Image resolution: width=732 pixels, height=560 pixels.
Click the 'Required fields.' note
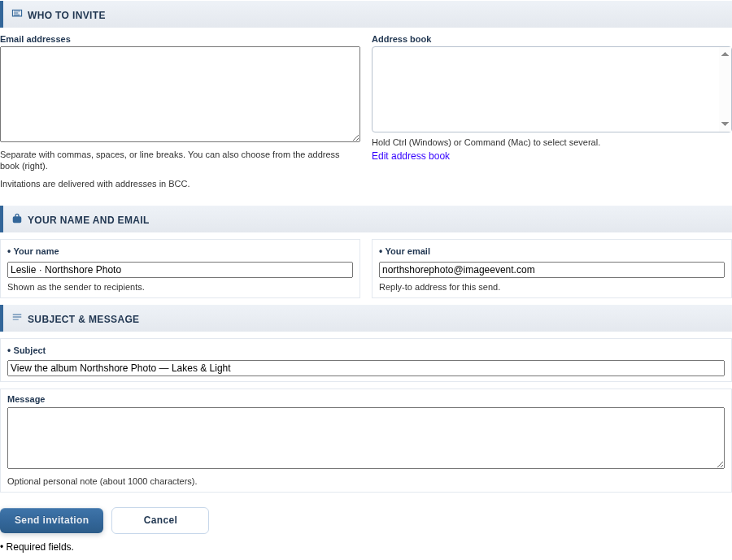(37, 547)
